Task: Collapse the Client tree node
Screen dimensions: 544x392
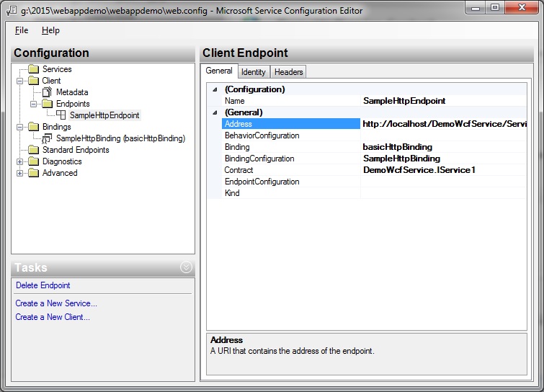Action: [x=19, y=81]
